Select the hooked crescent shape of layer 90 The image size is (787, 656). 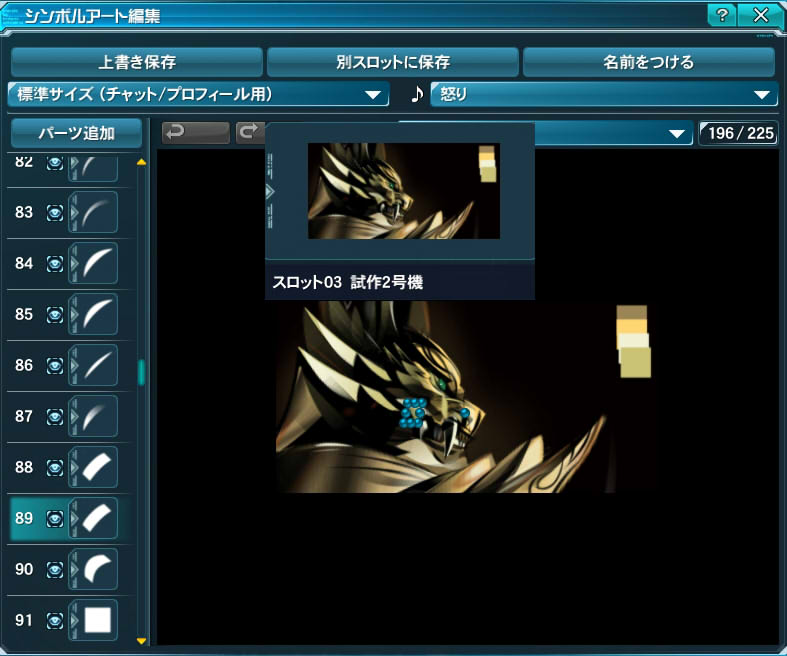click(97, 569)
